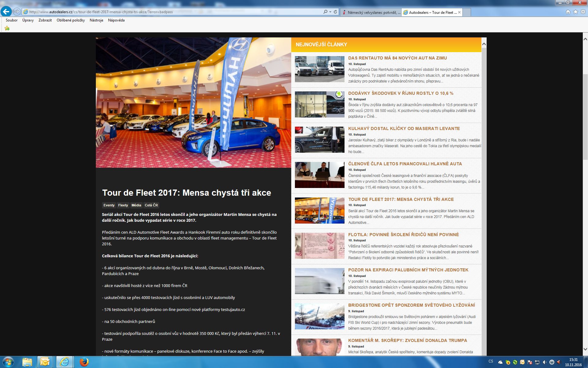The height and width of the screenshot is (368, 588).
Task: Click green sync arrows tray icon
Action: 515,362
